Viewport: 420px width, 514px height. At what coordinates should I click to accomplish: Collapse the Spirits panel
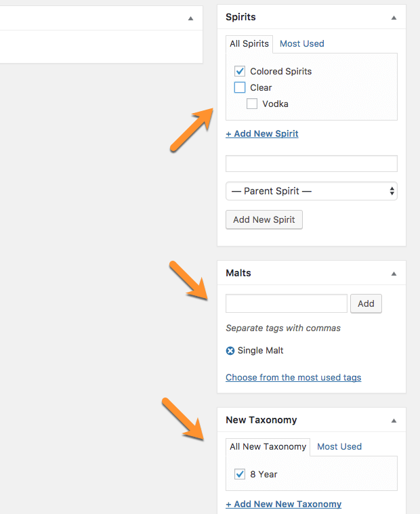[394, 18]
